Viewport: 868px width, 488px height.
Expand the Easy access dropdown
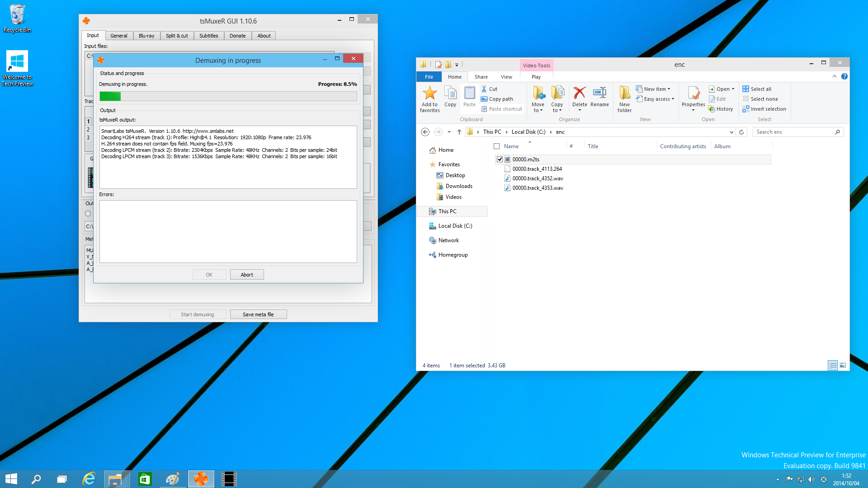655,99
